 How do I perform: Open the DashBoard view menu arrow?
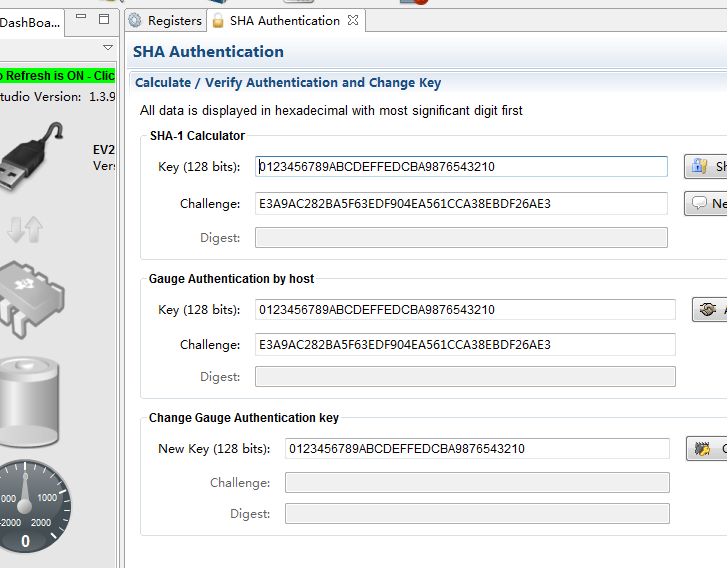pyautogui.click(x=108, y=47)
